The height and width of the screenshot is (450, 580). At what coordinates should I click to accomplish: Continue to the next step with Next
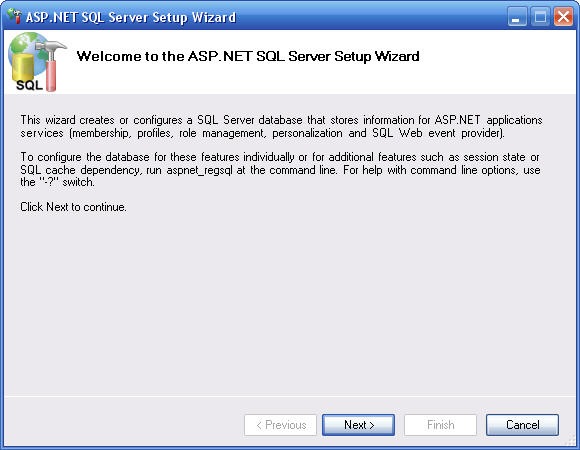[358, 425]
